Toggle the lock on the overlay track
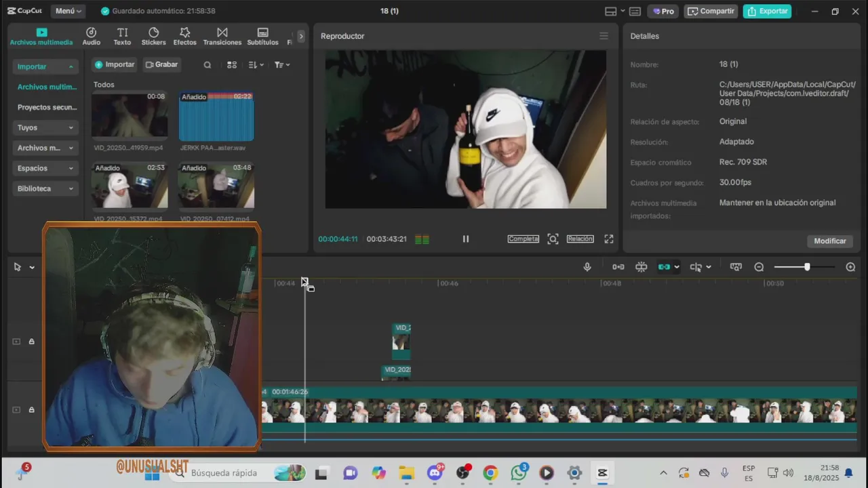Viewport: 868px width, 488px height. 31,342
